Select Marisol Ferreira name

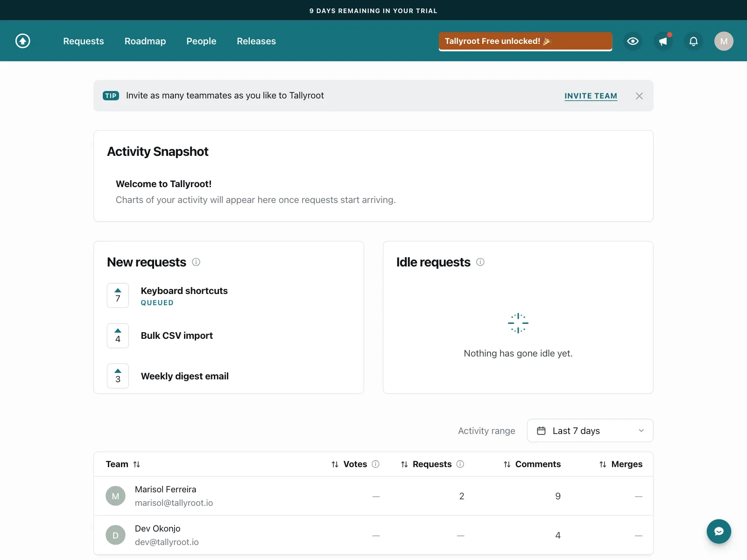click(x=166, y=489)
